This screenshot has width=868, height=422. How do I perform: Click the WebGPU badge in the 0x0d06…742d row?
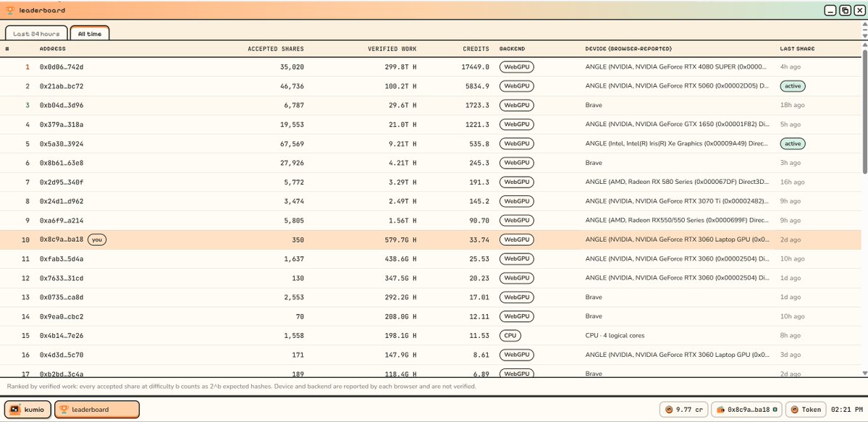pyautogui.click(x=516, y=67)
